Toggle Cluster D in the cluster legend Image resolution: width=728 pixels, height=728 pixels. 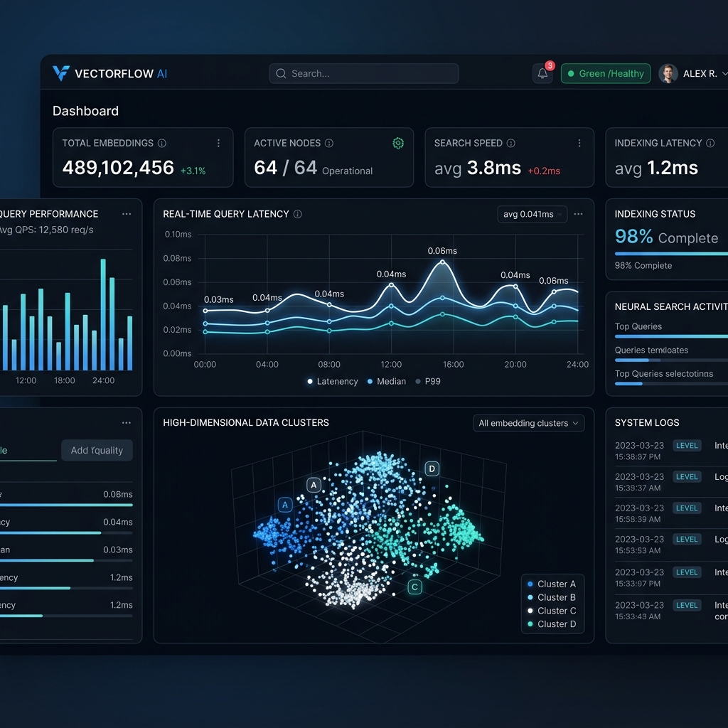(x=552, y=624)
